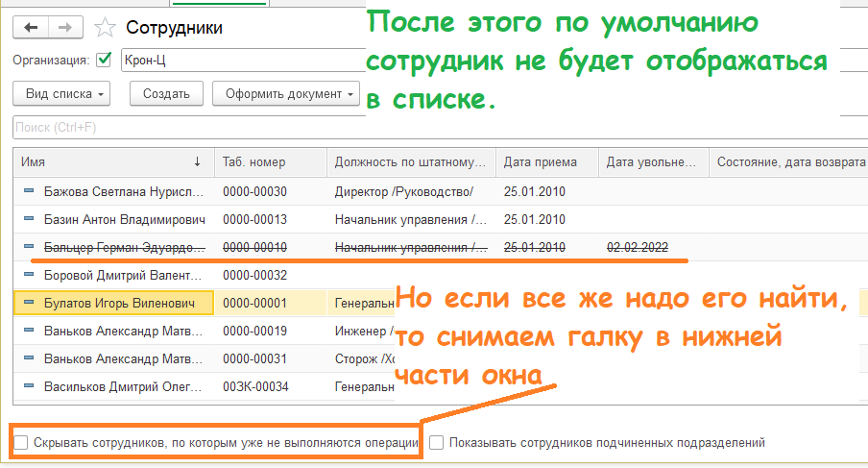Image resolution: width=868 pixels, height=468 pixels.
Task: Select struck-through employee Бальцер Герман
Action: click(x=125, y=247)
